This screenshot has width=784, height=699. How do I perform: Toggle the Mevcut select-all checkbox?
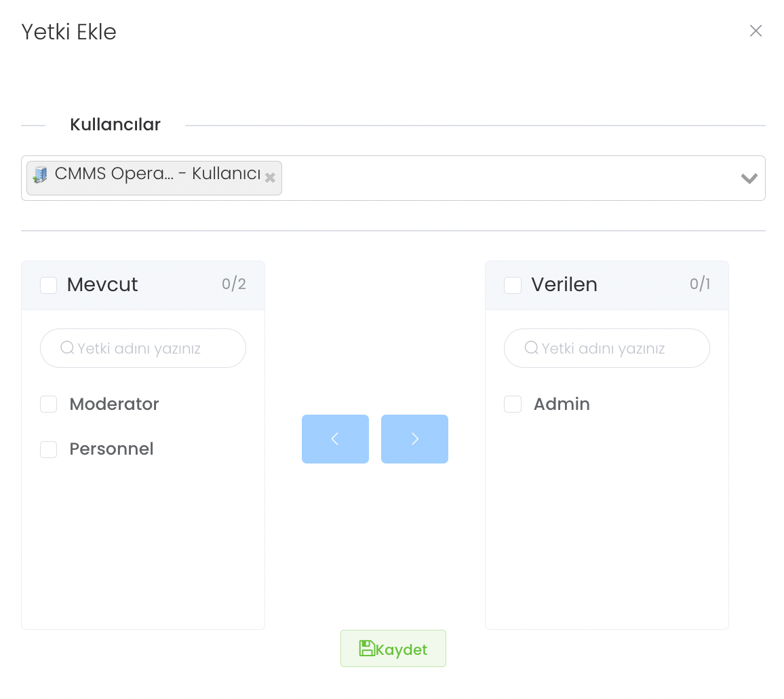[x=49, y=285]
